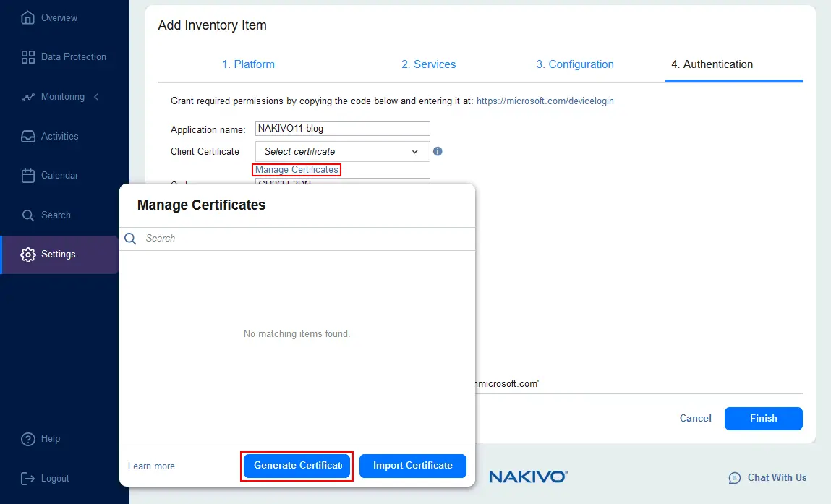Click the magnifier icon in Manage Certificates search
831x504 pixels.
click(130, 239)
